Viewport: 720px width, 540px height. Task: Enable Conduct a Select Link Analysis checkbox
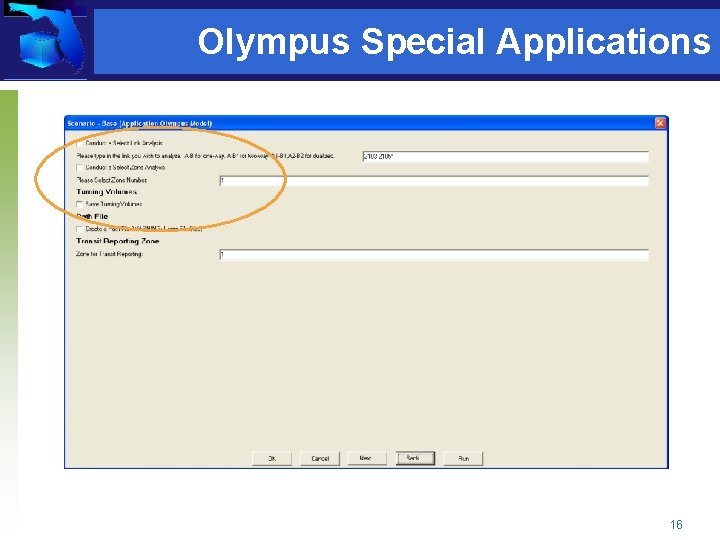click(80, 143)
